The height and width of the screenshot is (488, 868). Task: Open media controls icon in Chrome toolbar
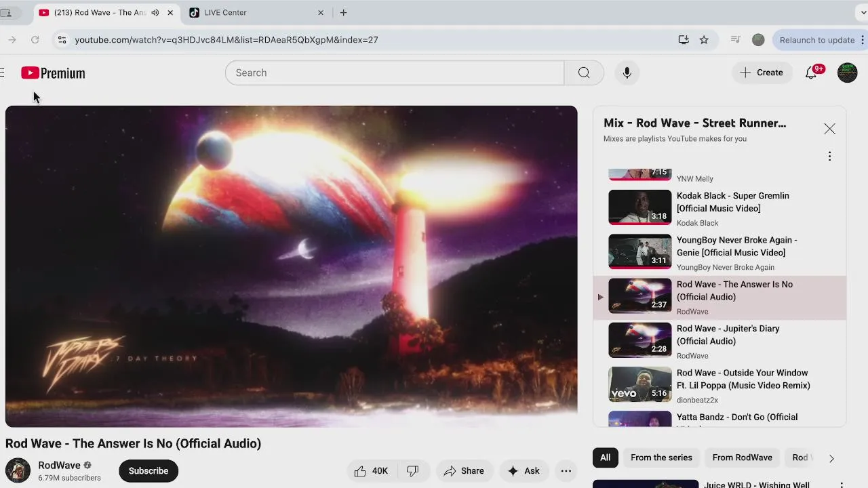point(735,40)
